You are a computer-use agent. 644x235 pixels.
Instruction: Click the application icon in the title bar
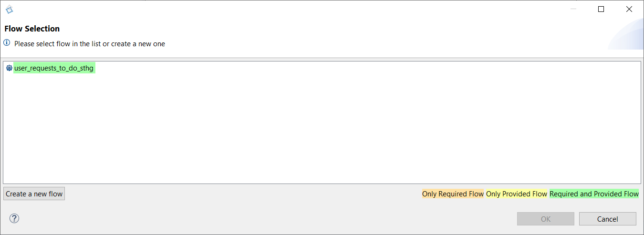[9, 9]
